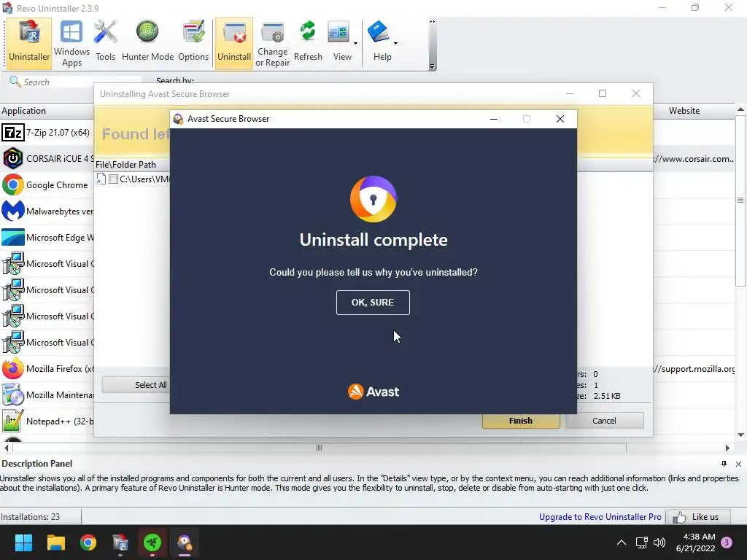Click the horizontal scrollbar left arrow
This screenshot has height=560, width=747.
(x=6, y=448)
